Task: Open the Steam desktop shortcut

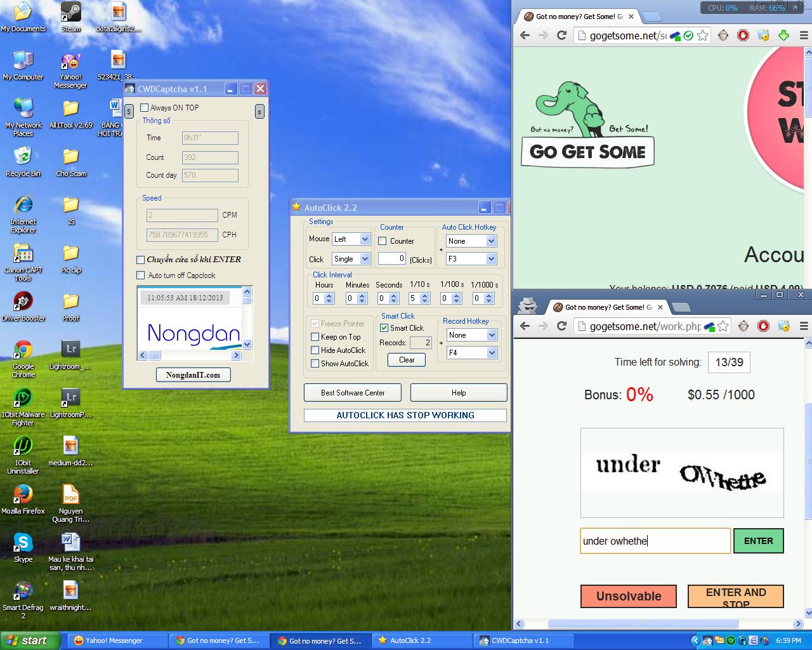Action: click(70, 17)
